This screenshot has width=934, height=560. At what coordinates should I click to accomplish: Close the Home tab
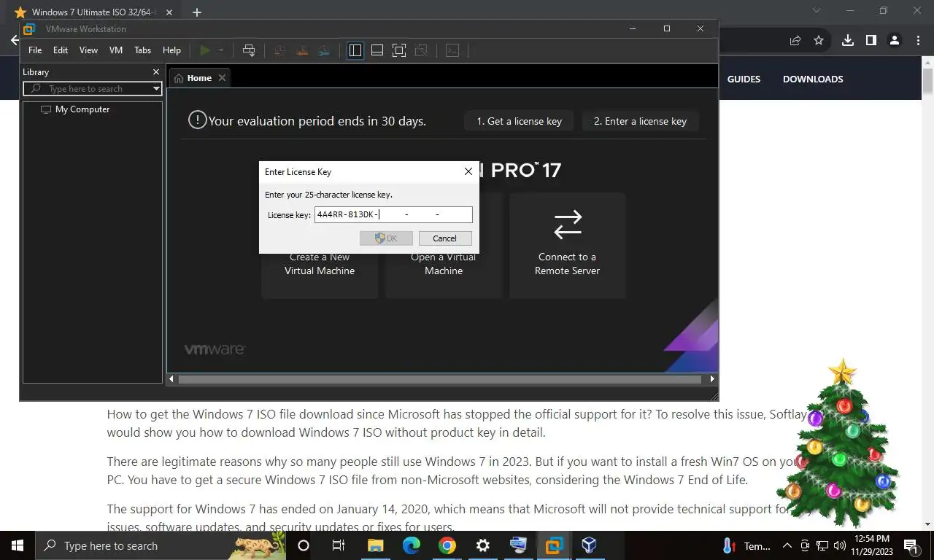pos(223,78)
